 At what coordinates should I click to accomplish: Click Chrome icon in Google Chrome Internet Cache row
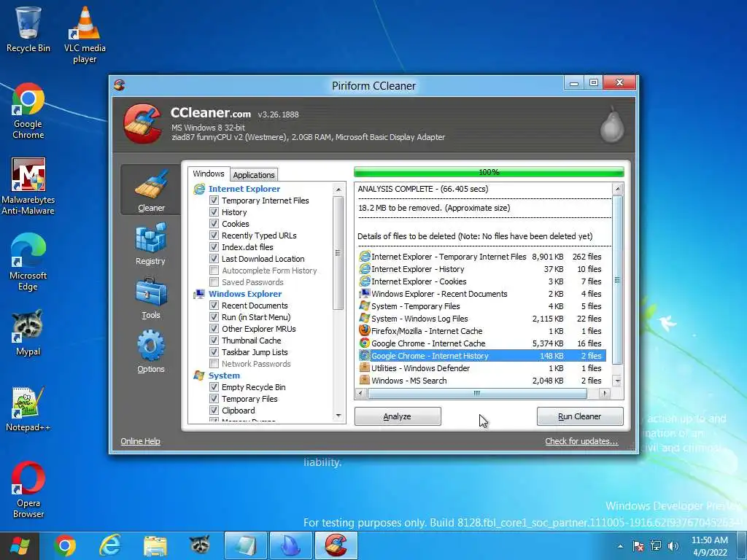(365, 343)
